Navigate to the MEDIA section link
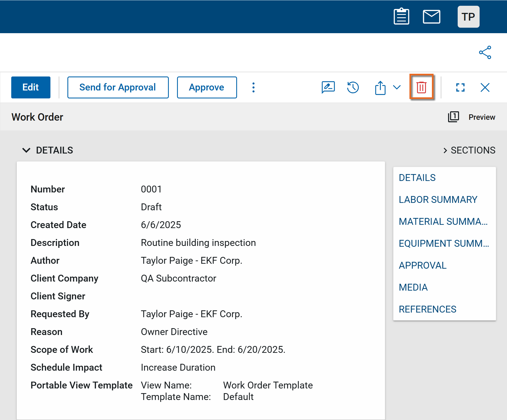 pos(413,287)
